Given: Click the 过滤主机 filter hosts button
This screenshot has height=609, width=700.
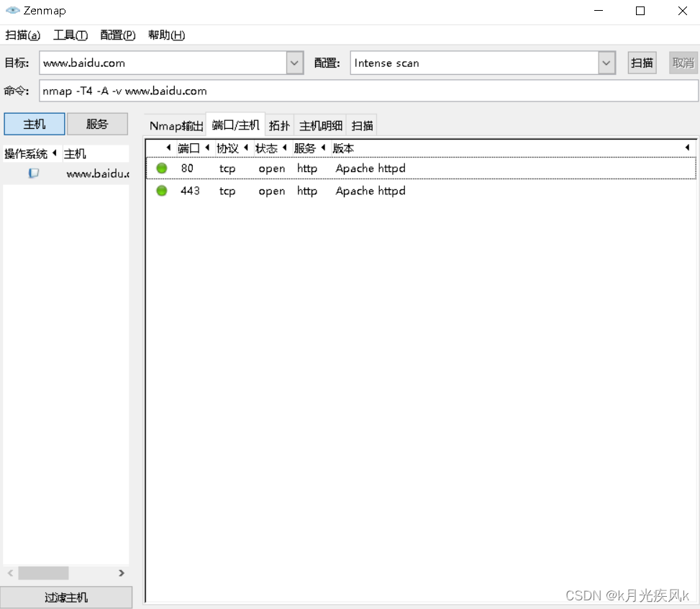Looking at the screenshot, I should (x=66, y=597).
